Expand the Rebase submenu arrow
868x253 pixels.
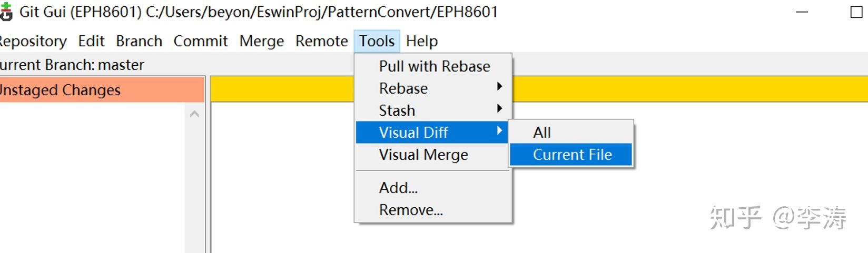coord(499,87)
